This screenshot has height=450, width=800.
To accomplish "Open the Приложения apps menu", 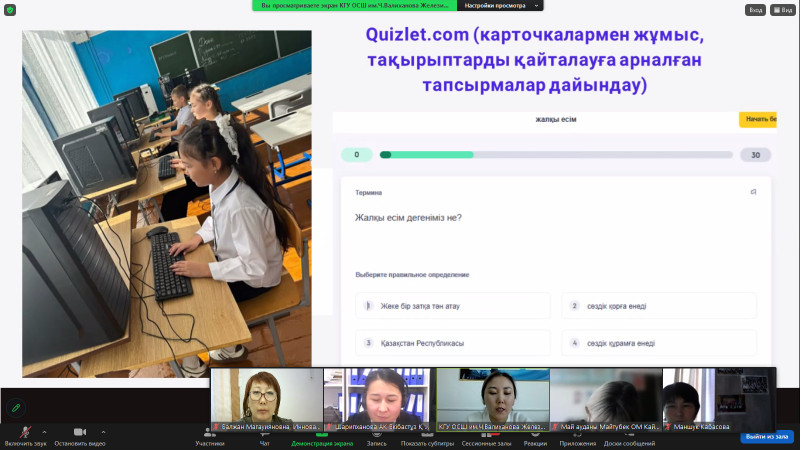I will coord(577,432).
